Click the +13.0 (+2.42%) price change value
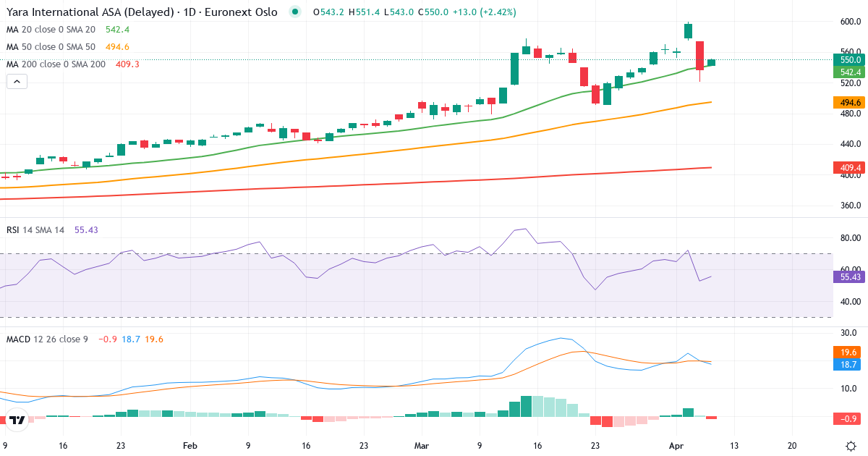The height and width of the screenshot is (456, 868). [482, 12]
